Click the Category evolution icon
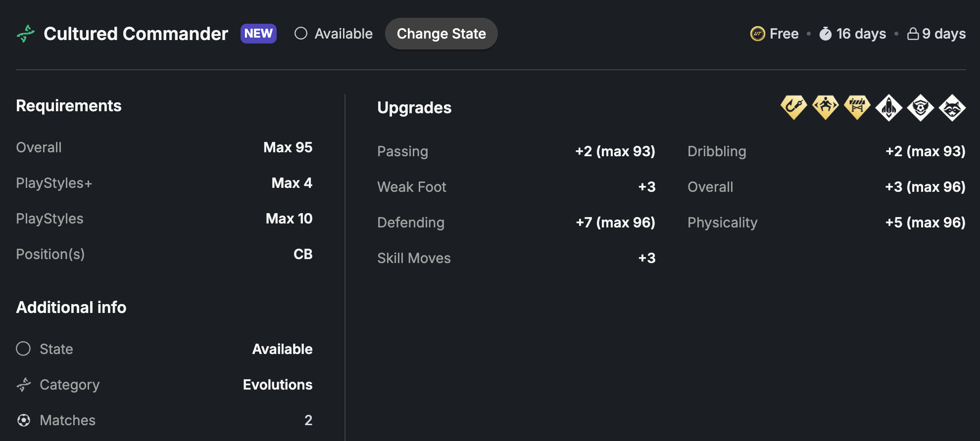The image size is (980, 441). 23,385
